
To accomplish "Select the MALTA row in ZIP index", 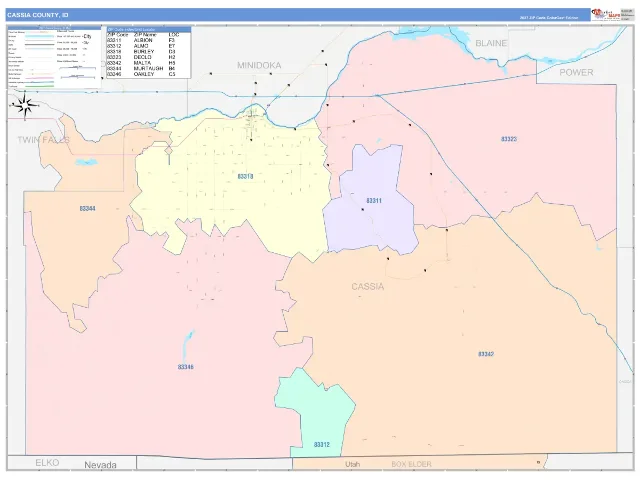I will pyautogui.click(x=149, y=63).
